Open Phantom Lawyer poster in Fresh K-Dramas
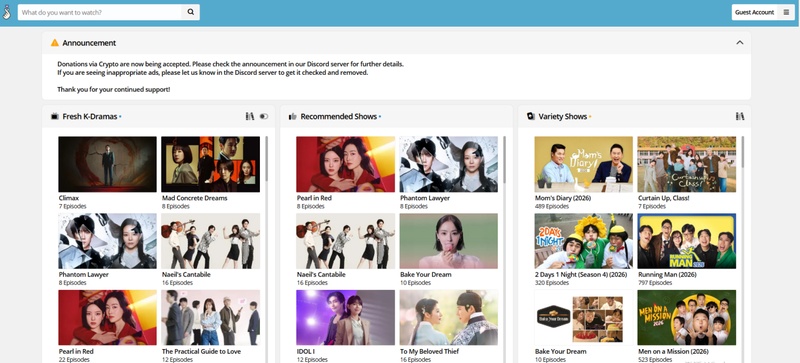Viewport: 800px width, 363px height. (107, 241)
